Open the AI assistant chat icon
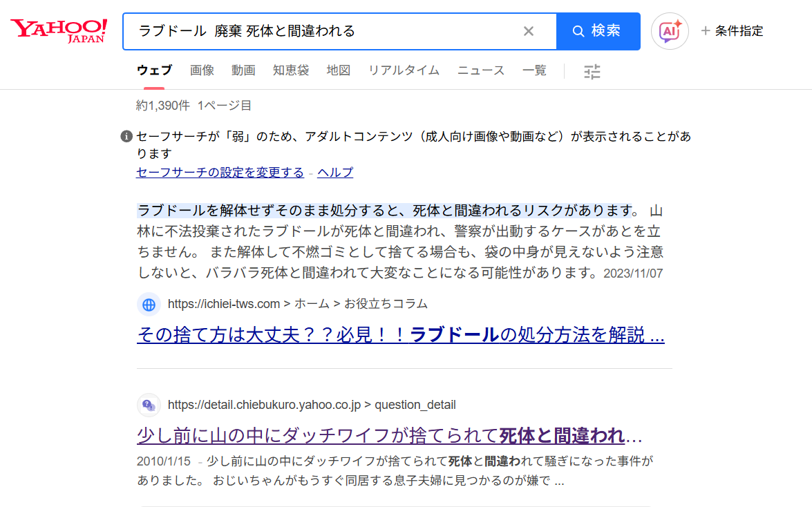Screen dimensions: 812x507 click(x=670, y=31)
